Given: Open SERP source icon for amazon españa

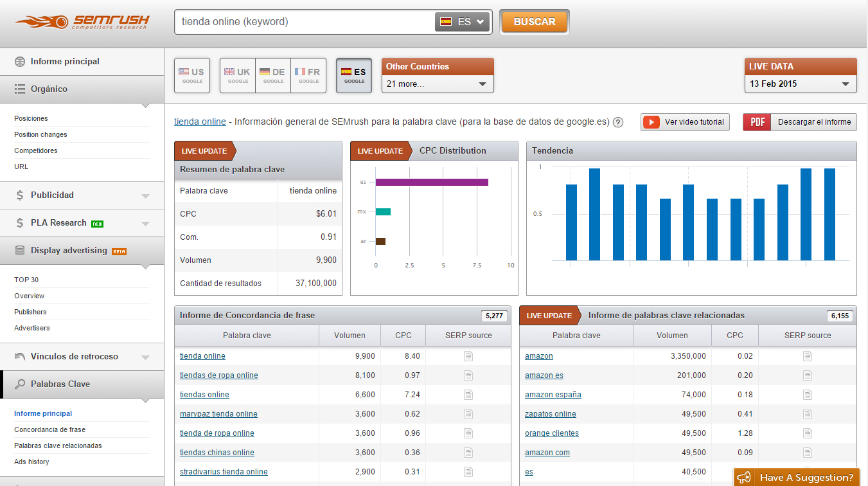Looking at the screenshot, I should click(808, 395).
